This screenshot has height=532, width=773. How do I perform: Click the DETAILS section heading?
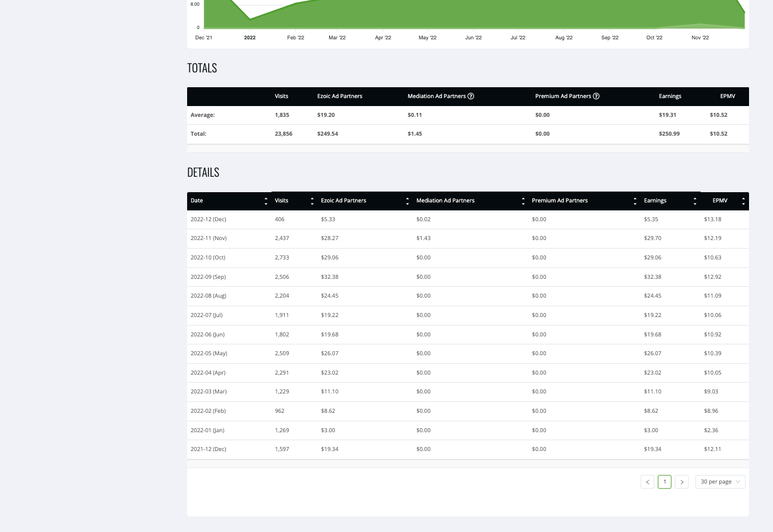[x=203, y=172]
